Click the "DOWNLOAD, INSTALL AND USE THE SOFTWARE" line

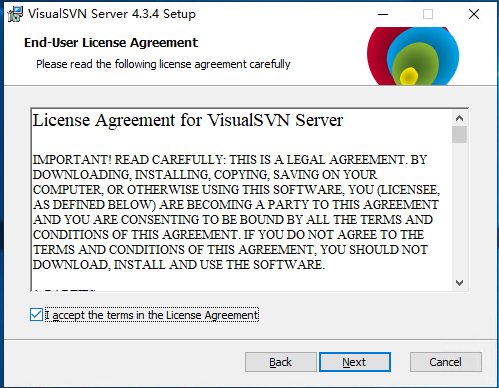coord(179,265)
